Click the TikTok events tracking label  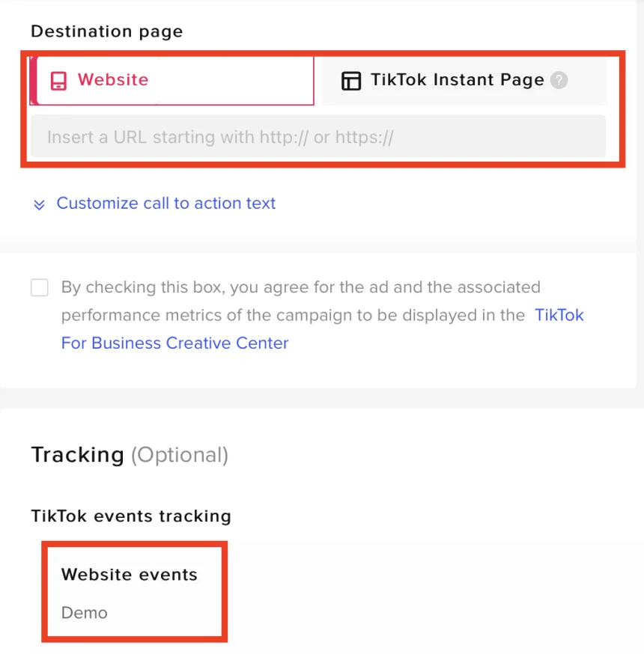coord(131,516)
